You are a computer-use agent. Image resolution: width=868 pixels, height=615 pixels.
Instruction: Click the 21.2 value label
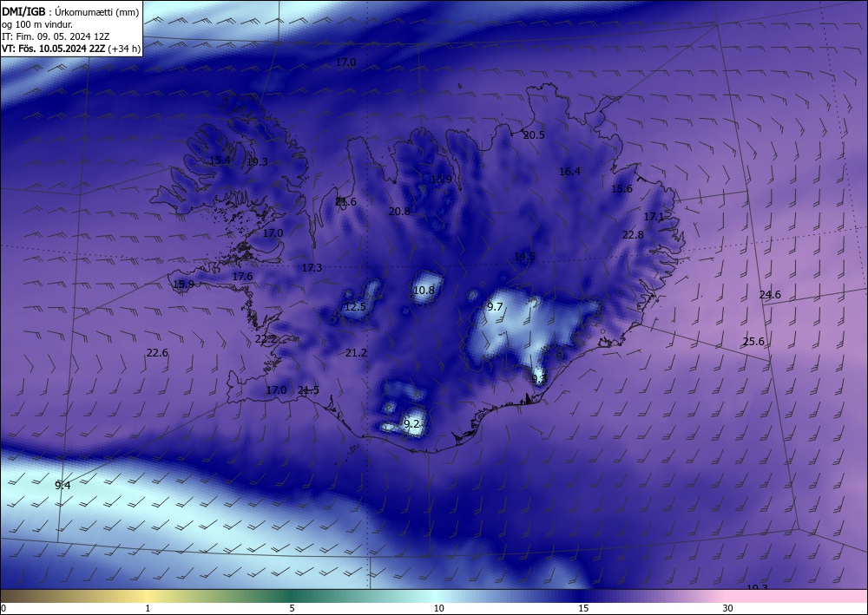point(356,352)
